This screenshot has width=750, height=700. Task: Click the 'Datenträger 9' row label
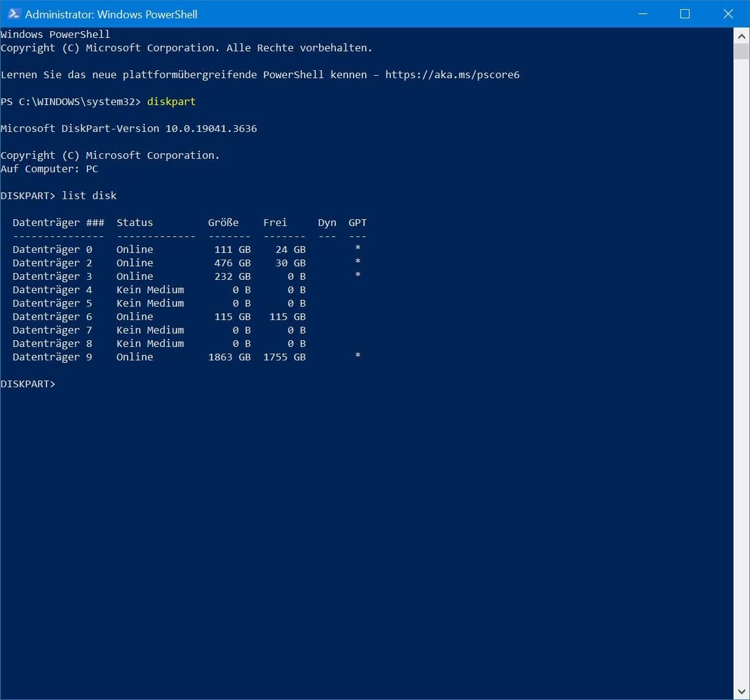click(x=53, y=357)
